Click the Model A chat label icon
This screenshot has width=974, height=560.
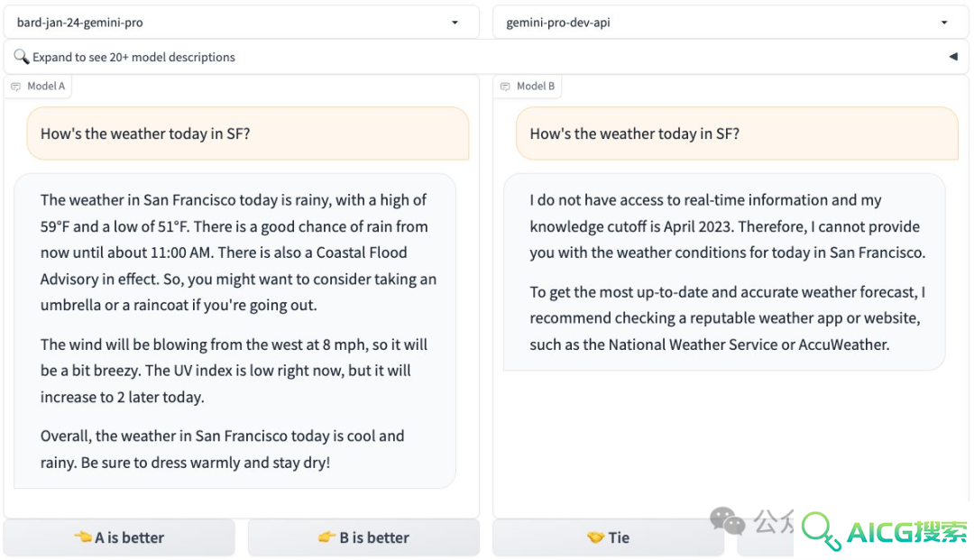[16, 87]
